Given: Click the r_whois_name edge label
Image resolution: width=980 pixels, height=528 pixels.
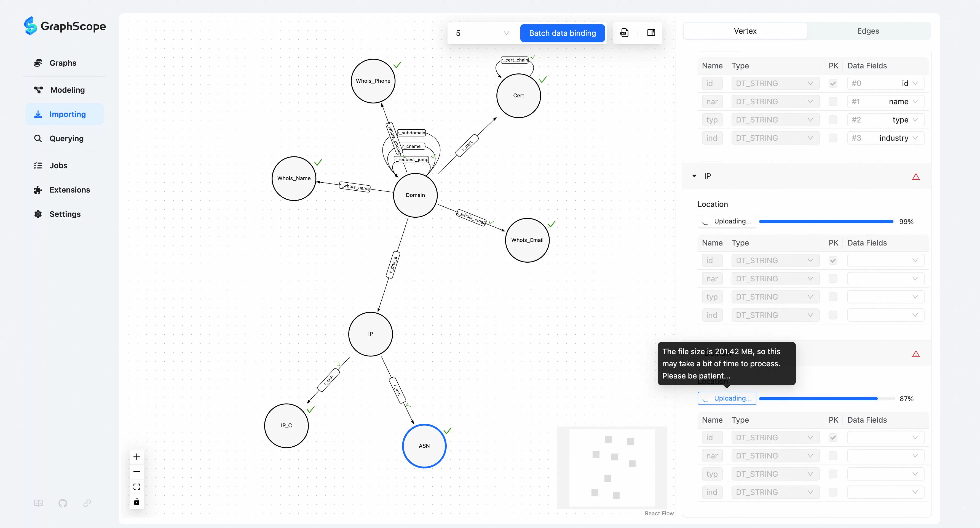Looking at the screenshot, I should point(355,186).
